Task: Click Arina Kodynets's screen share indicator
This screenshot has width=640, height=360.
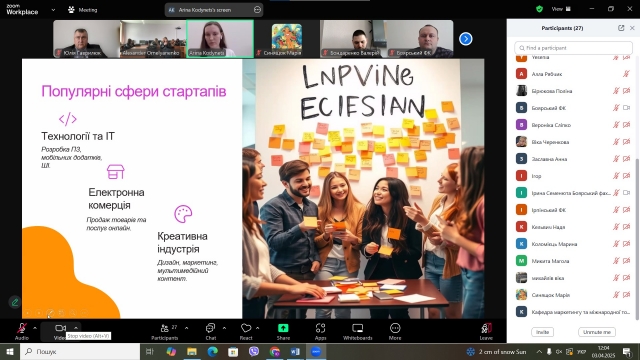Action: pos(214,10)
